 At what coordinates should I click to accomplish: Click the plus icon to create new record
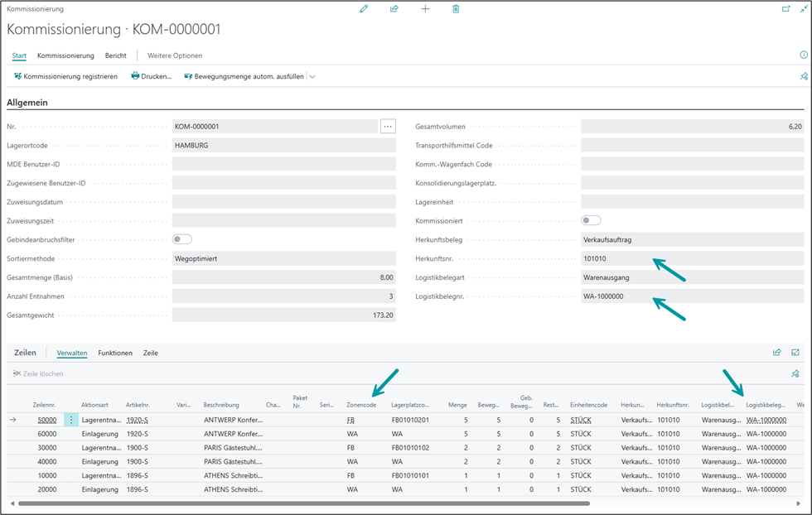[425, 9]
